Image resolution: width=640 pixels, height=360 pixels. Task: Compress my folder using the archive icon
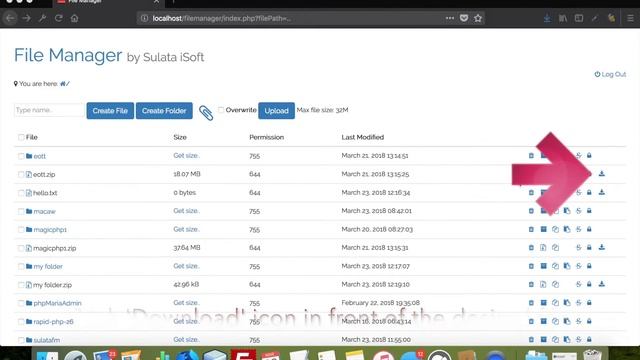(x=543, y=266)
